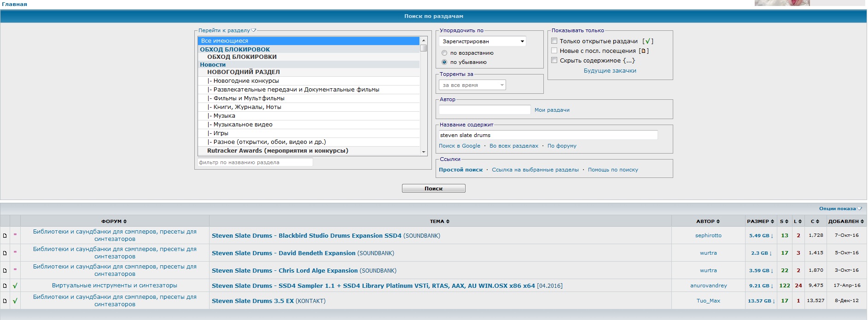Image resolution: width=868 pixels, height=320 pixels.
Task: Click the page icon beside Новые с посл. посещения
Action: (644, 51)
